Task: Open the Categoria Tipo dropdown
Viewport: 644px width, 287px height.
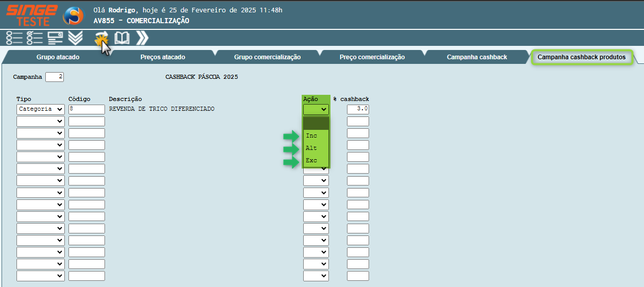Action: pos(41,109)
